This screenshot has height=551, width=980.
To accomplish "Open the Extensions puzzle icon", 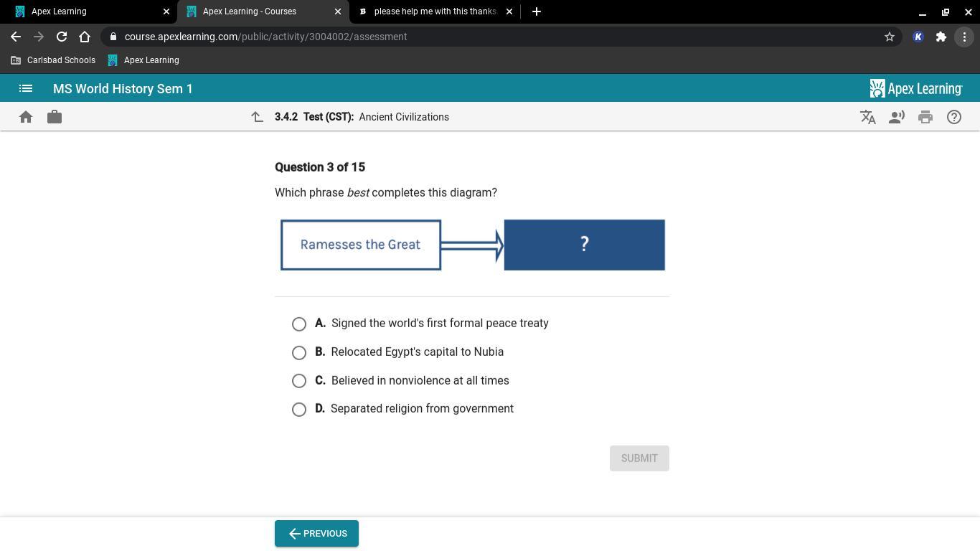I will click(x=941, y=37).
